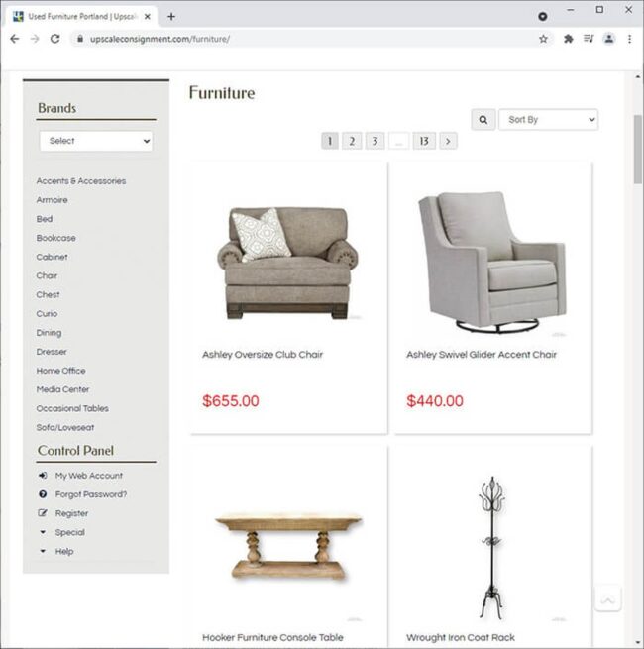
Task: Open the Occasional Tables category
Action: coord(72,409)
